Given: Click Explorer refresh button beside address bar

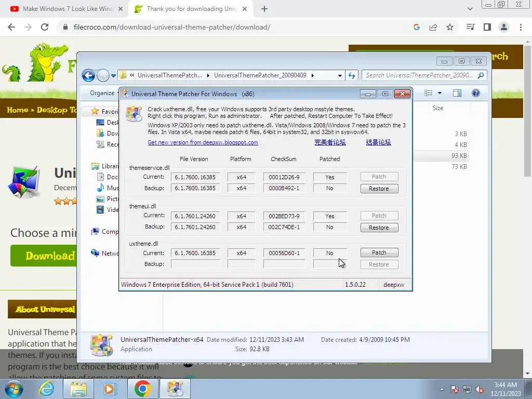Looking at the screenshot, I should pos(352,76).
